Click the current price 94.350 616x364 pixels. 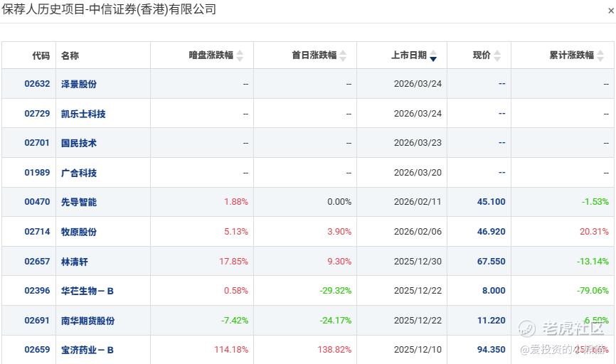(x=492, y=349)
